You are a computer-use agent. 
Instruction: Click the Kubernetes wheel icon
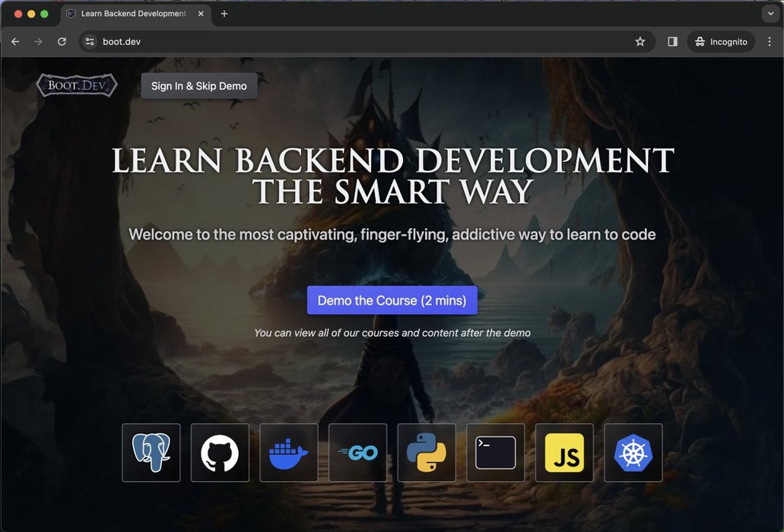pos(633,452)
